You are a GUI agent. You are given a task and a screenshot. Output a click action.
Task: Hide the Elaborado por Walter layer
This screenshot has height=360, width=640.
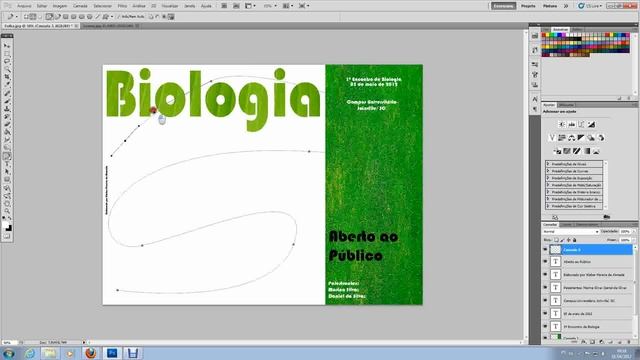point(545,275)
